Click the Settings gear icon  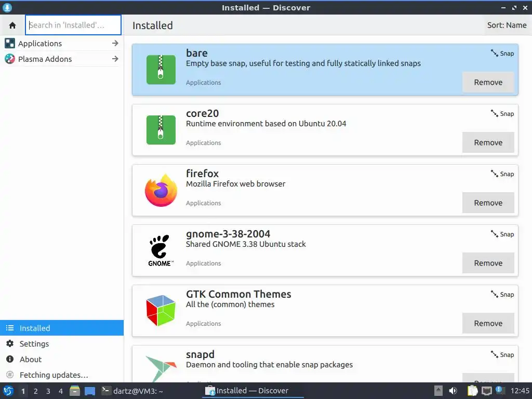pyautogui.click(x=10, y=343)
